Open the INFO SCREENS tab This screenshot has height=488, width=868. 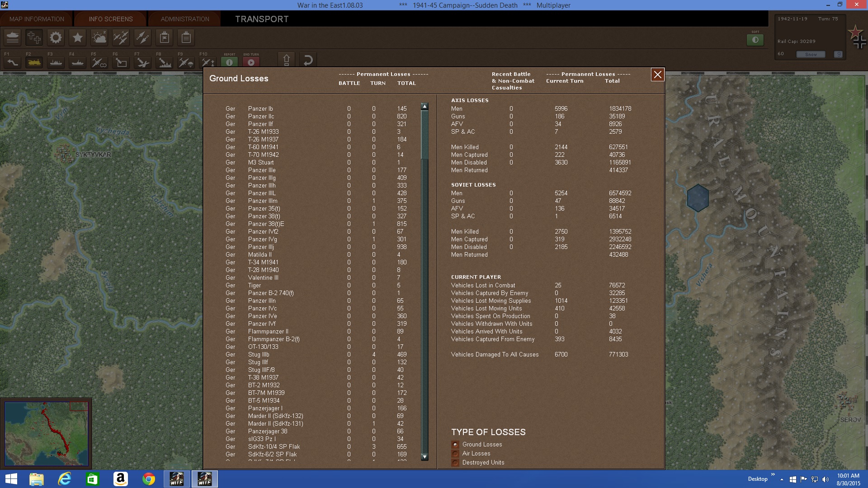[x=111, y=19]
